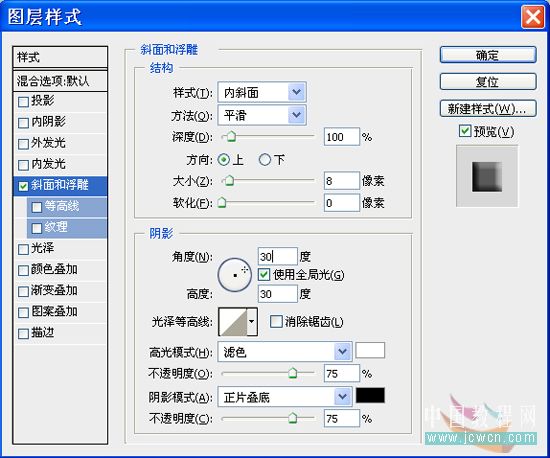Screen dimensions: 550x458
Task: Enable the 等高线 checkbox
Action: (37, 207)
